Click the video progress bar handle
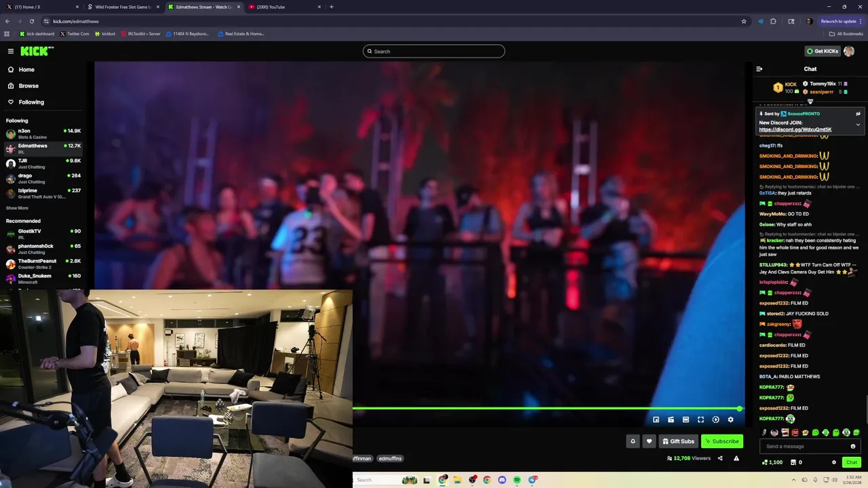 click(x=739, y=409)
